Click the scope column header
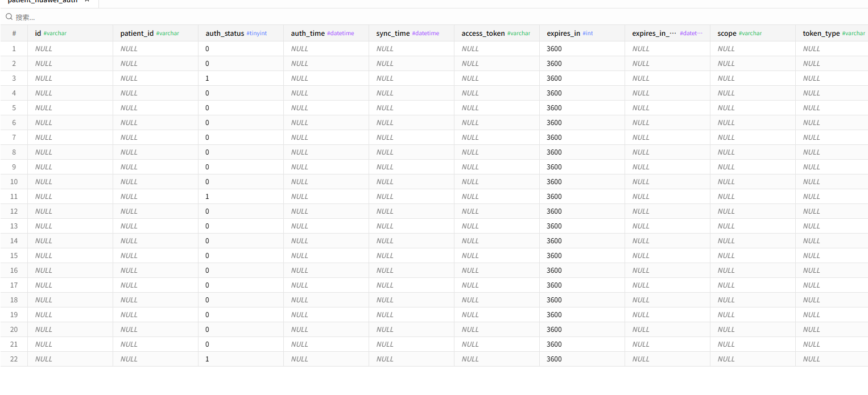Image resolution: width=868 pixels, height=395 pixels. (753, 34)
